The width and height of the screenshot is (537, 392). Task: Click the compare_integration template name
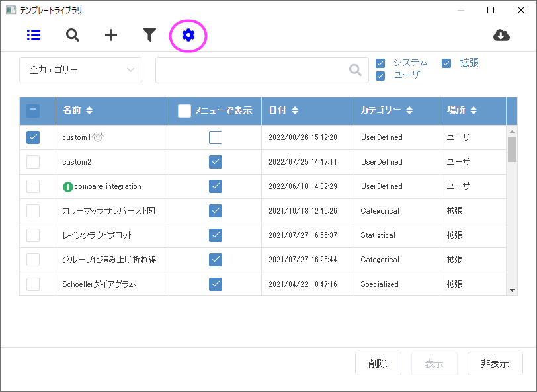pyautogui.click(x=108, y=186)
